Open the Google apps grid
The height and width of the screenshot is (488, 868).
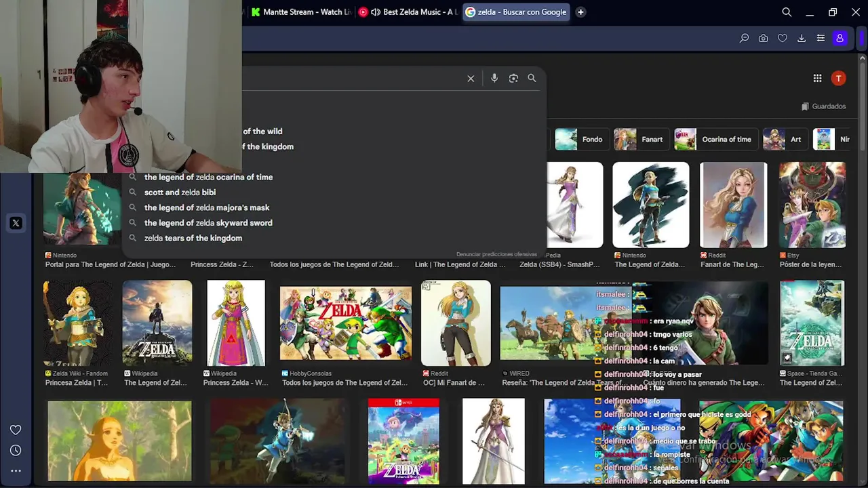[x=817, y=79]
